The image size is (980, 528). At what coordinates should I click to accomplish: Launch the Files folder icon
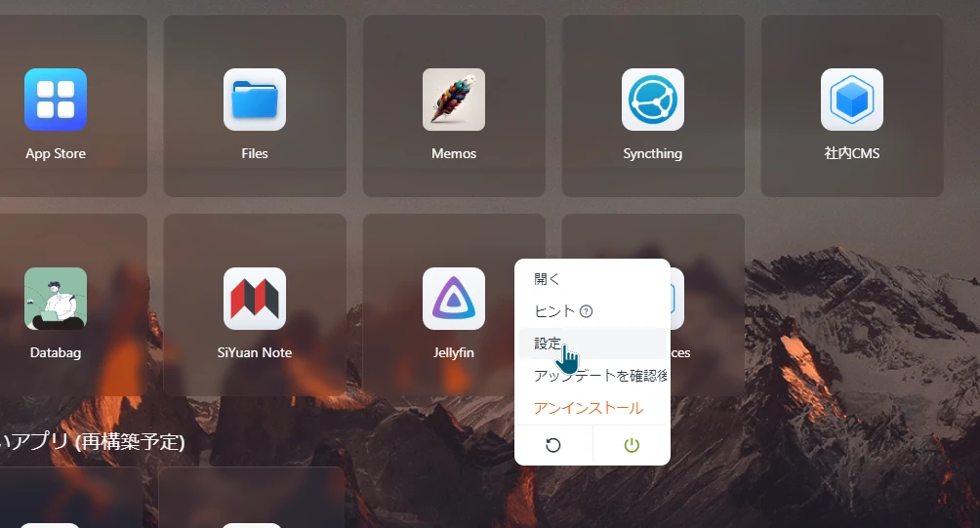pos(255,100)
